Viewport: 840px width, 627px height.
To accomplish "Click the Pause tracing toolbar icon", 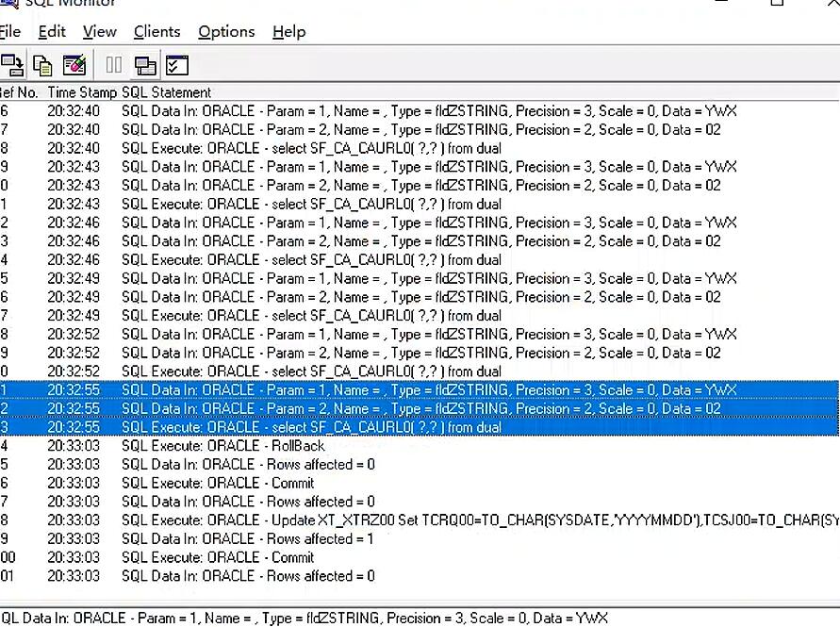I will pyautogui.click(x=113, y=65).
